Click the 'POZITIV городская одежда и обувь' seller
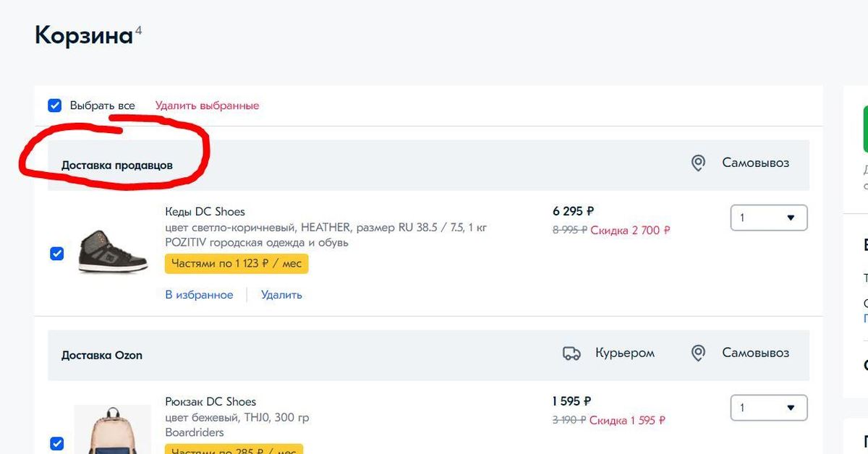Image resolution: width=868 pixels, height=454 pixels. [257, 243]
